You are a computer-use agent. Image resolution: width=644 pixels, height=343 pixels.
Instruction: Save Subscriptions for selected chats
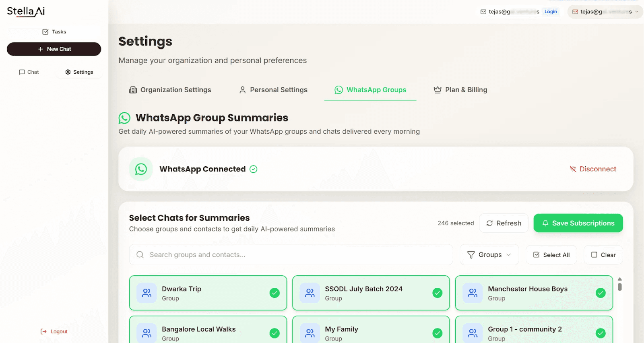click(x=578, y=223)
